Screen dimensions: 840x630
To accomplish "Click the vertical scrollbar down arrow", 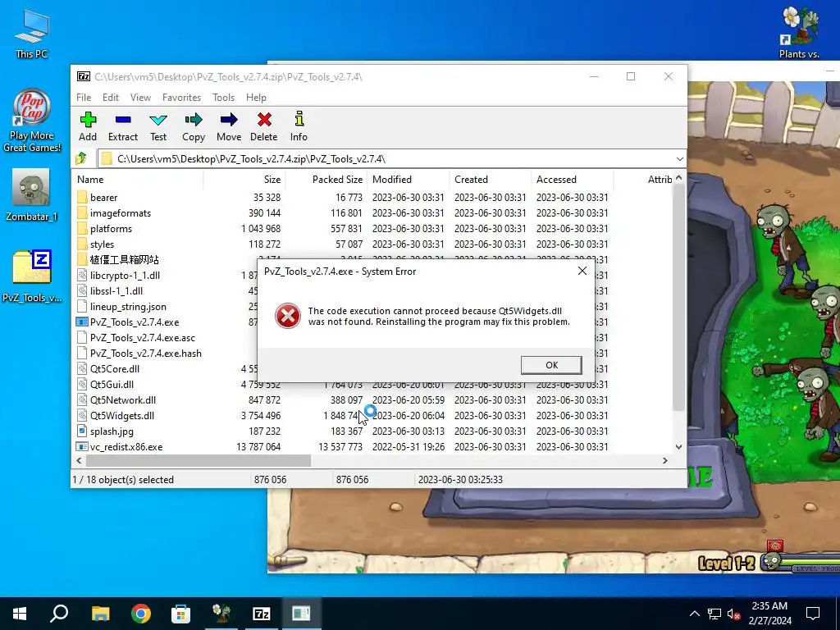I will coord(678,447).
